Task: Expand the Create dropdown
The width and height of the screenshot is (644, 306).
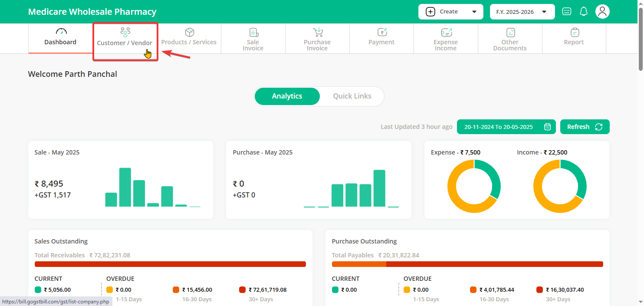Action: [450, 12]
